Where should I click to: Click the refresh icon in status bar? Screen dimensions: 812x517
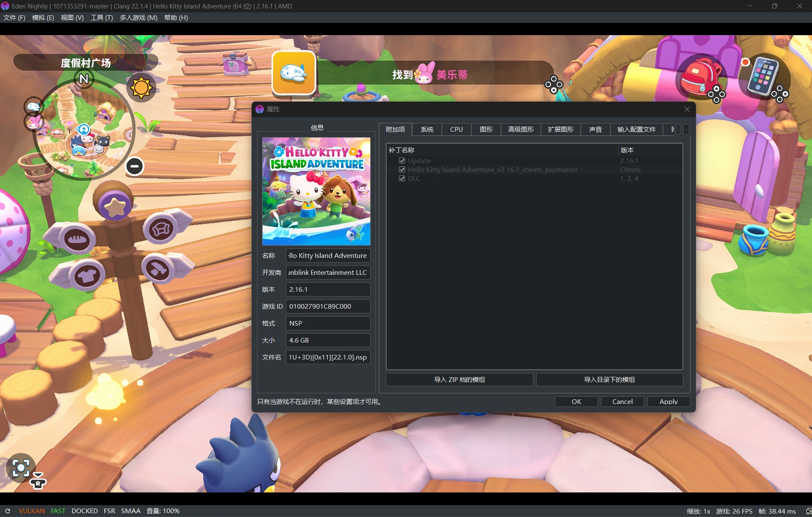pos(8,511)
